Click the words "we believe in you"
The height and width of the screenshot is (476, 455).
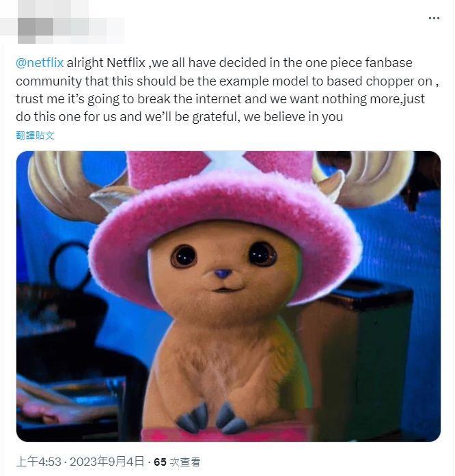(293, 117)
